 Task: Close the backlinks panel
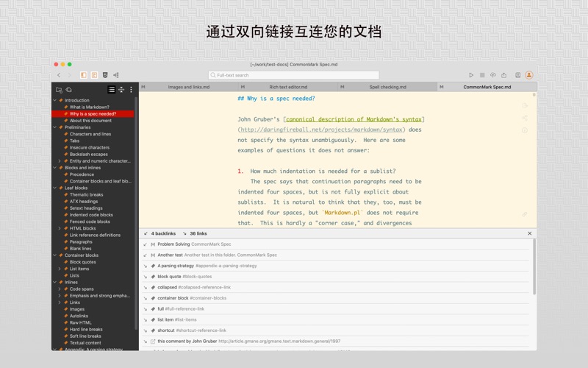tap(529, 233)
